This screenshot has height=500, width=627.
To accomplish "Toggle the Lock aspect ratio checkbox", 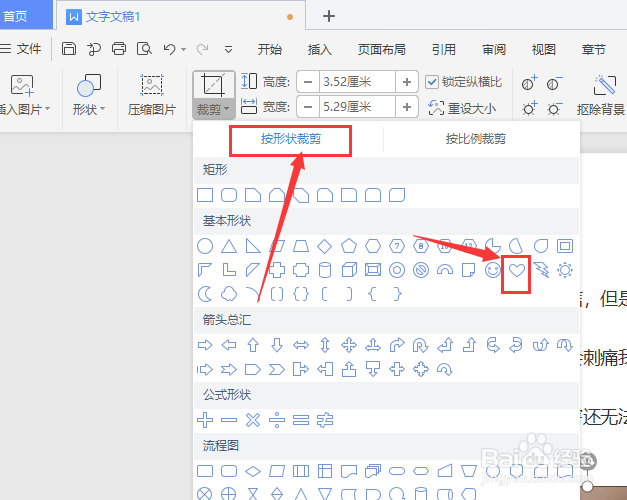I will coord(431,82).
